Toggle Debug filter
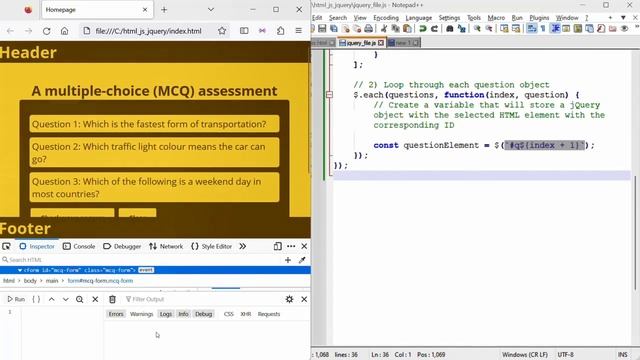640x360 pixels. 203,314
